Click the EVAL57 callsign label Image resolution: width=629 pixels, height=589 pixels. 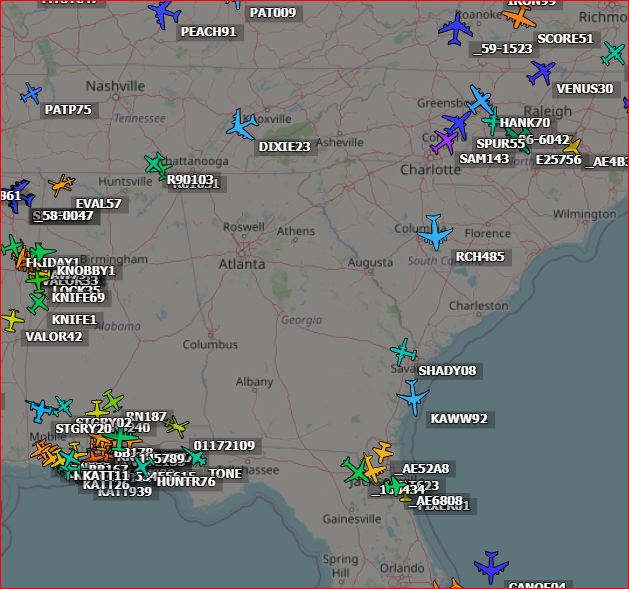99,204
